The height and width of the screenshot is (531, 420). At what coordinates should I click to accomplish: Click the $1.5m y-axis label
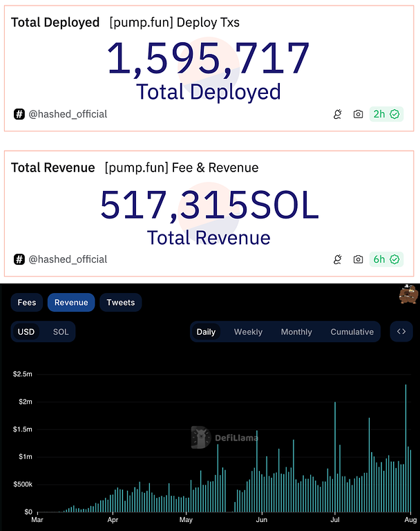point(22,429)
